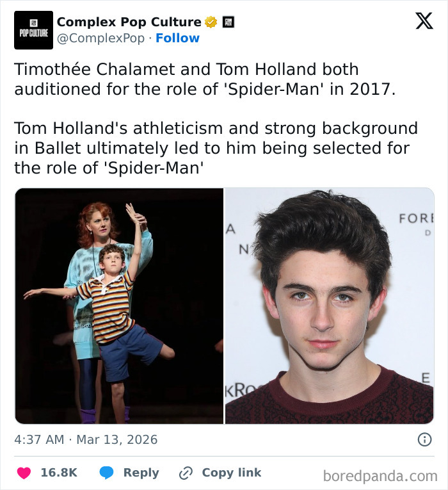
Task: Open the right close-up portrait photo
Action: pyautogui.click(x=330, y=306)
